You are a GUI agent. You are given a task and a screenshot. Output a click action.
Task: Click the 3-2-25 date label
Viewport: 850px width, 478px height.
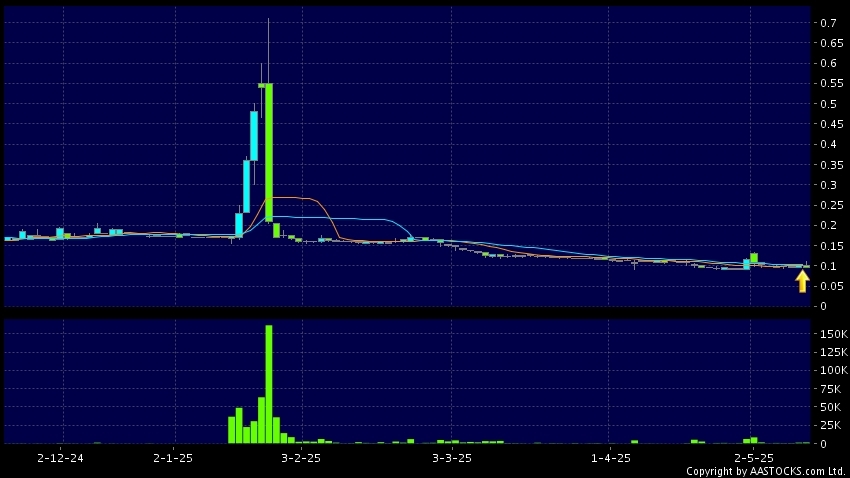click(x=301, y=458)
